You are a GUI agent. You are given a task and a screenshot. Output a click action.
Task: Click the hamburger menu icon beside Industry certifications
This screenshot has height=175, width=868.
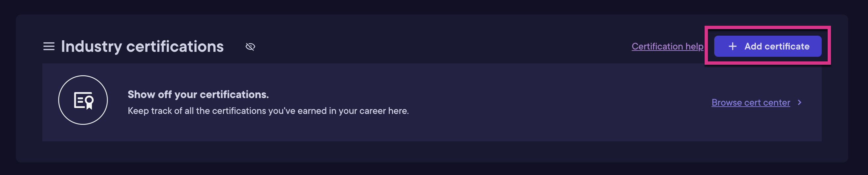point(49,47)
